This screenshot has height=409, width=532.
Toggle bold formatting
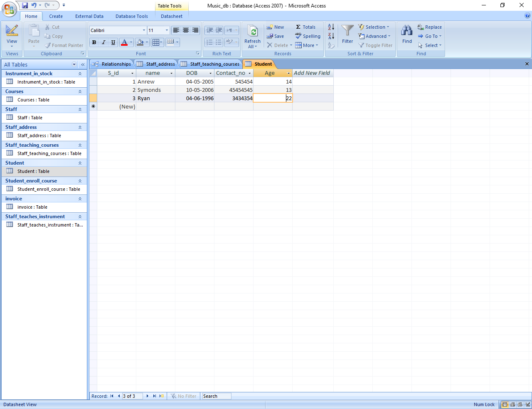pos(94,42)
